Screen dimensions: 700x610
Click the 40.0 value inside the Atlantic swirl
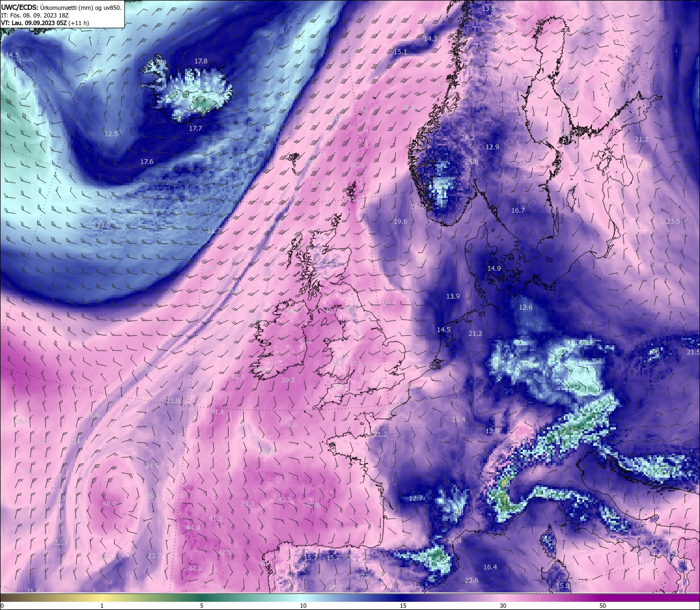point(109,504)
